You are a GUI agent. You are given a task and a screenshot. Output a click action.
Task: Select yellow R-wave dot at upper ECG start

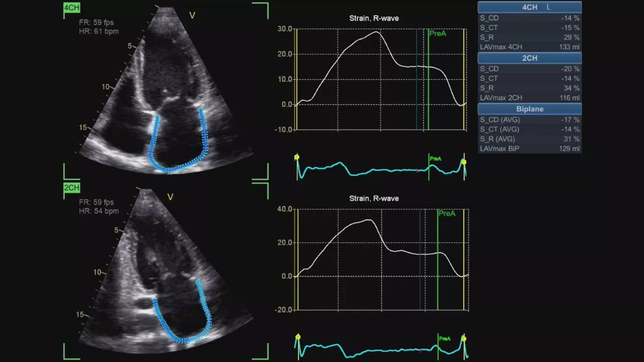click(x=297, y=158)
